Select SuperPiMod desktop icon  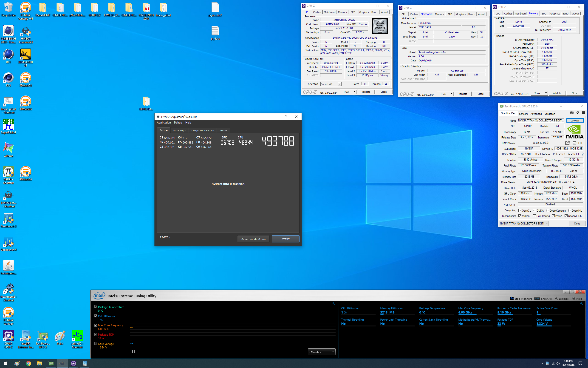click(x=8, y=126)
